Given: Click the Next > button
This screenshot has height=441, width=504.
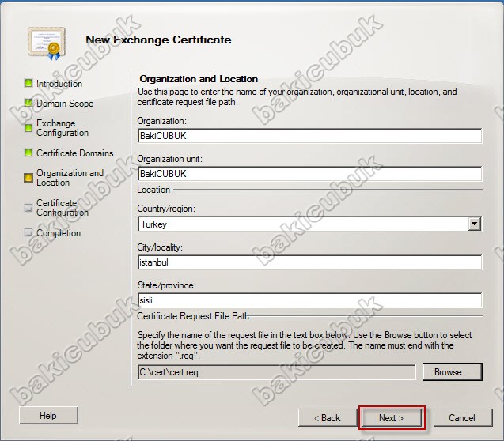Looking at the screenshot, I should tap(392, 417).
